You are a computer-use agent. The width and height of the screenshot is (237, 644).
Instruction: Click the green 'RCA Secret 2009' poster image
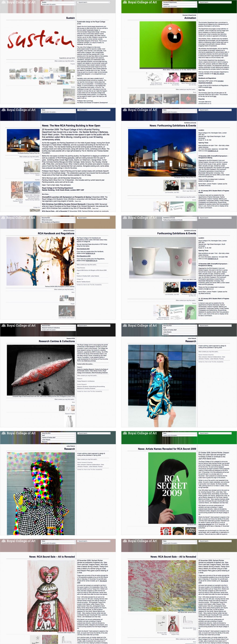click(172, 488)
